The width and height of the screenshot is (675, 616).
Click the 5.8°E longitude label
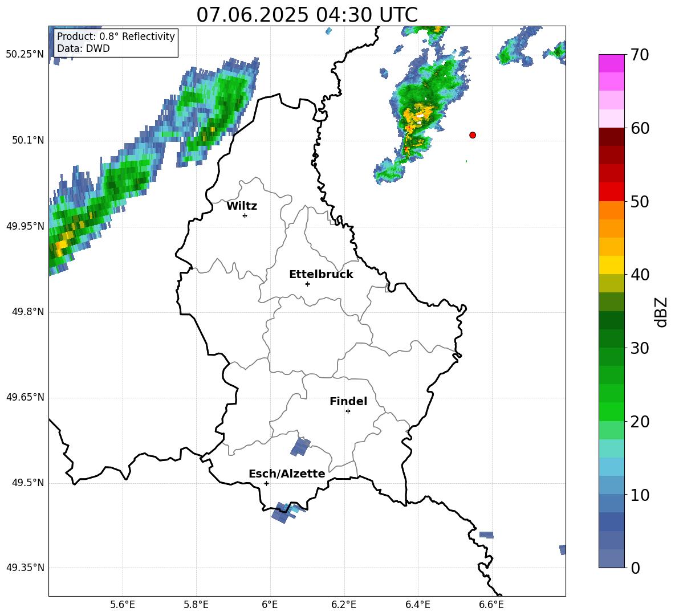[196, 605]
